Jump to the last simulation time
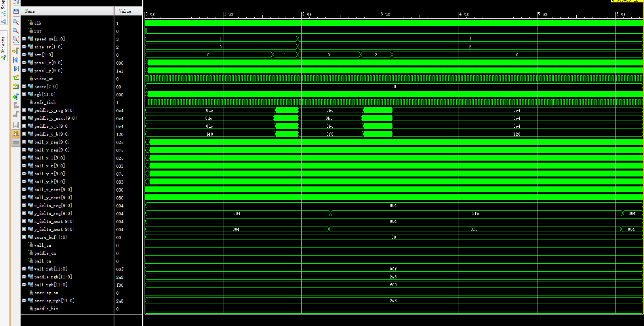The height and width of the screenshot is (326, 644). click(16, 69)
